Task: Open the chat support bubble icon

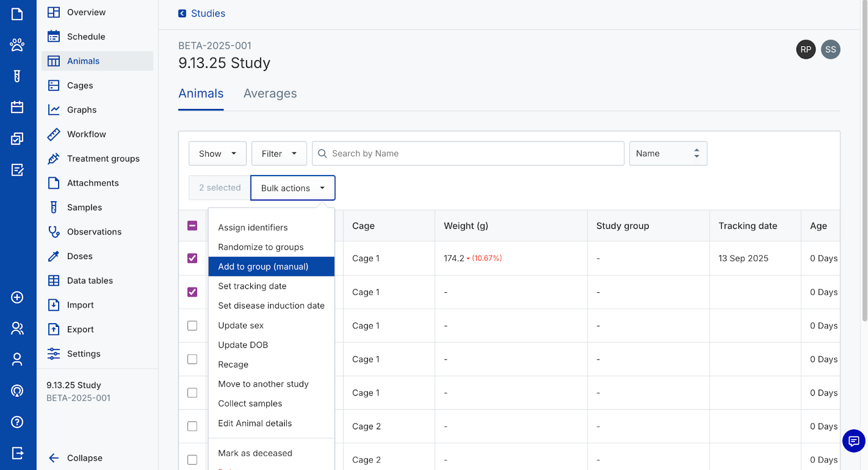Action: coord(853,441)
